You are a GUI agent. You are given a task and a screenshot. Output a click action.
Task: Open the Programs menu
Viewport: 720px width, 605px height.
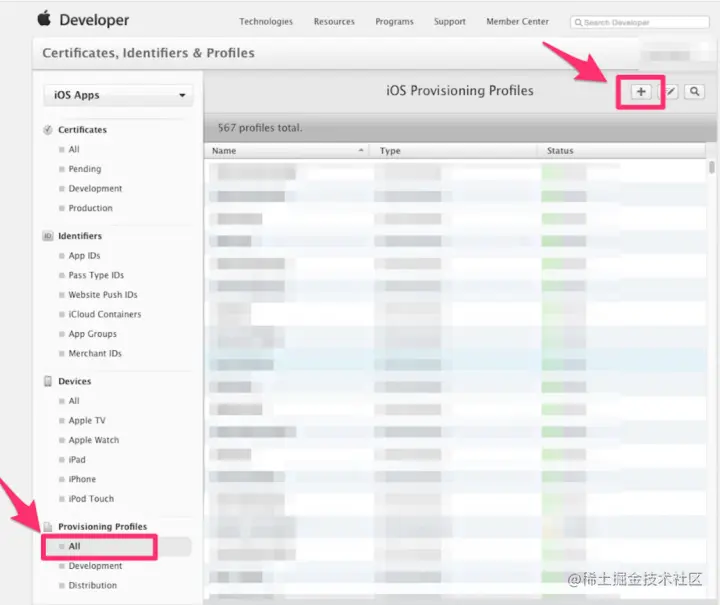coord(394,22)
